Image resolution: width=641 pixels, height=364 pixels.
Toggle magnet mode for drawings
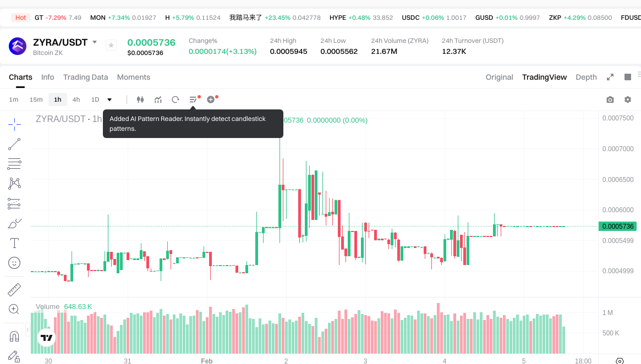[14, 335]
